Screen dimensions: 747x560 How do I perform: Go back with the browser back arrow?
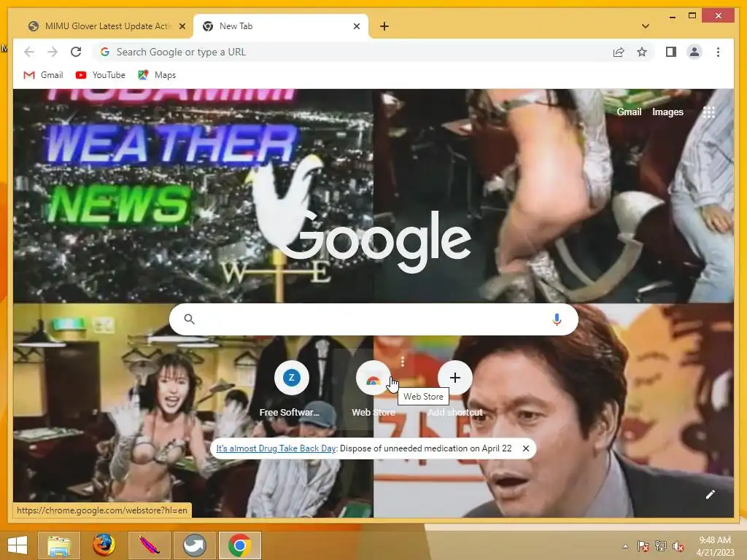[29, 52]
